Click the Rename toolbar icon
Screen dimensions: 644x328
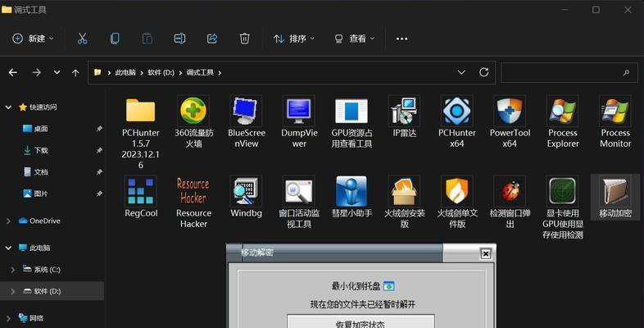(x=179, y=39)
